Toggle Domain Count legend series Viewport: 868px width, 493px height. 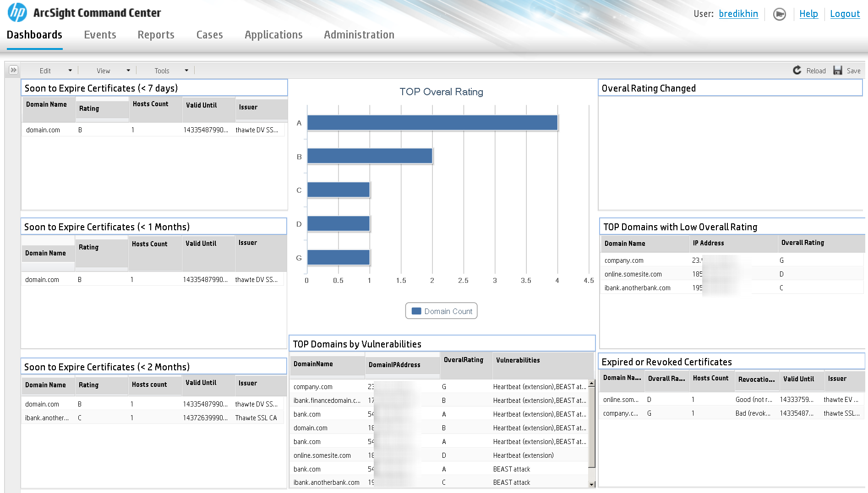point(442,311)
